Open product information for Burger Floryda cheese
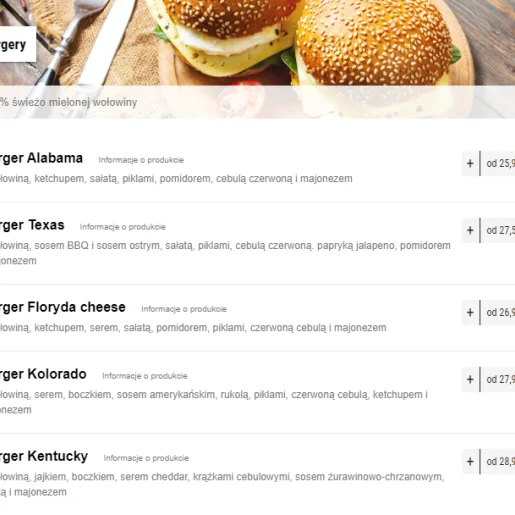Viewport: 515px width, 515px height. coord(184,309)
